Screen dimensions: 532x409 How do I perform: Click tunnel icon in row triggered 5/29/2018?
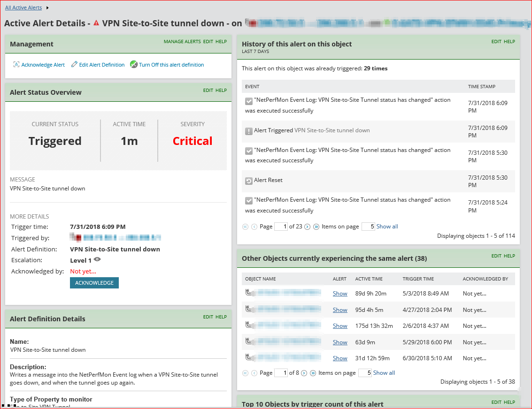[x=249, y=341]
